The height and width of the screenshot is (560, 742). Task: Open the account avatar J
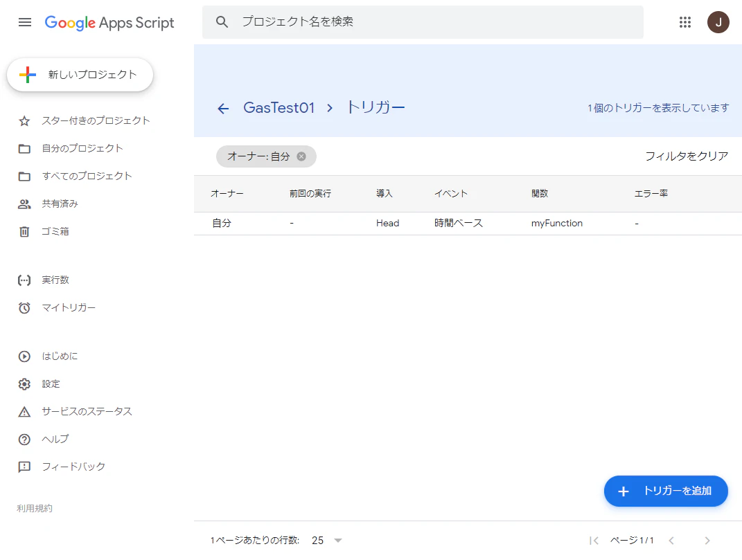[718, 22]
